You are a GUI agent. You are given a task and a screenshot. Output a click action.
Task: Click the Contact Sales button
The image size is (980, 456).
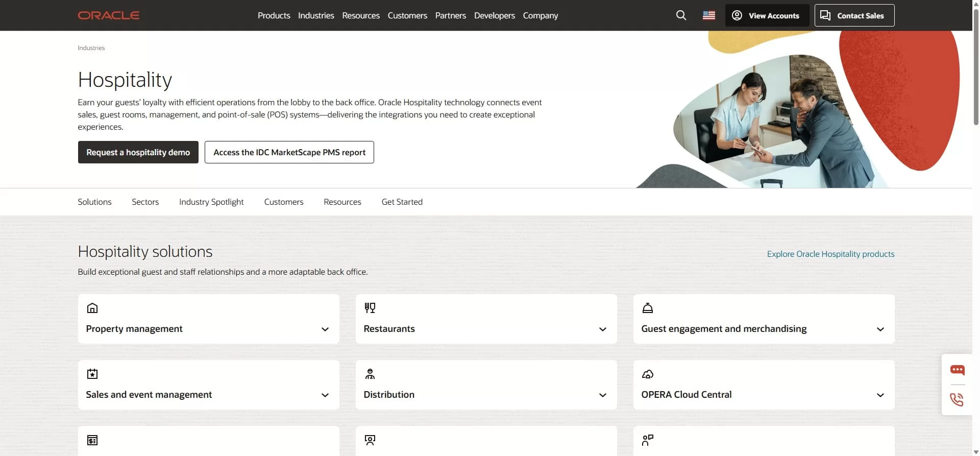pos(854,15)
